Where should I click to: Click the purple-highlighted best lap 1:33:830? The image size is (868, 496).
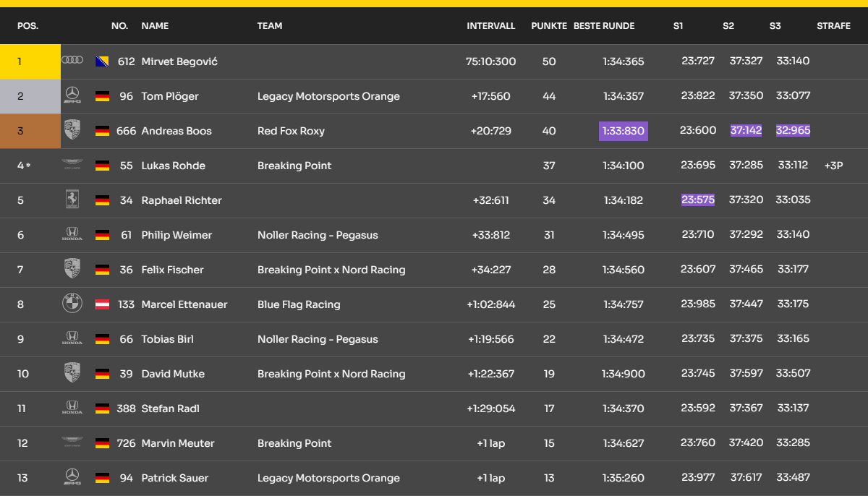623,131
